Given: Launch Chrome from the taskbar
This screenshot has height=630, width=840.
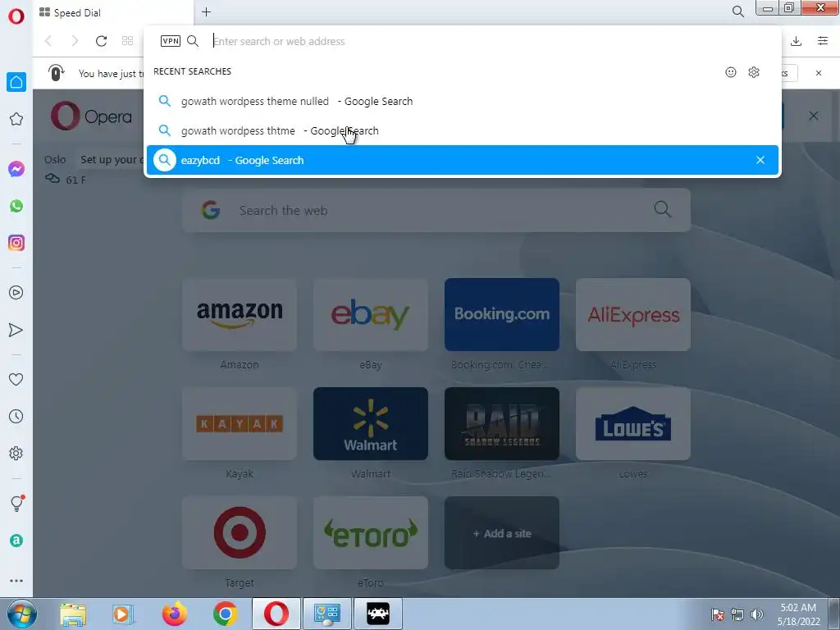Looking at the screenshot, I should pos(225,614).
